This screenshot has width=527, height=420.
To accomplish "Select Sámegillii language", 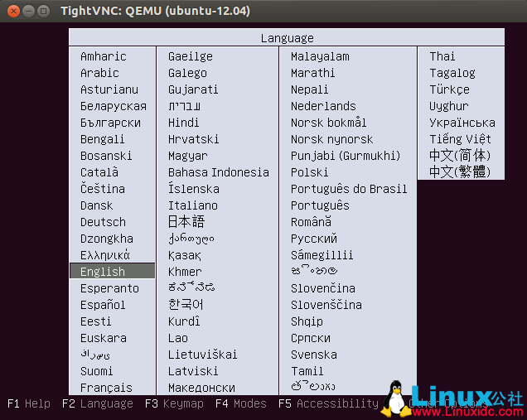I will [322, 254].
